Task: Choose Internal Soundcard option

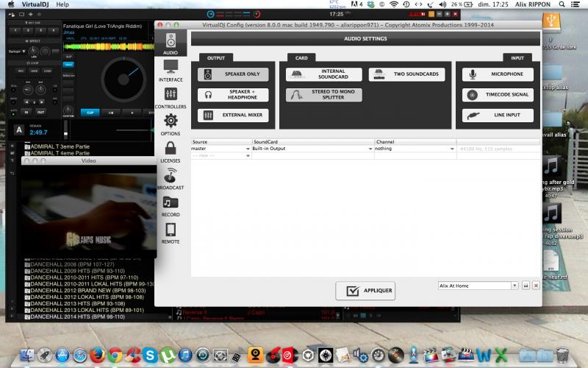Action: (324, 74)
